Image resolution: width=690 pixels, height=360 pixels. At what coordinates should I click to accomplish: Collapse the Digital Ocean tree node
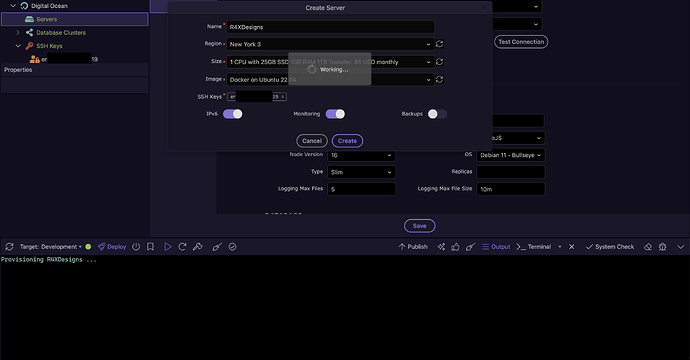coord(13,6)
